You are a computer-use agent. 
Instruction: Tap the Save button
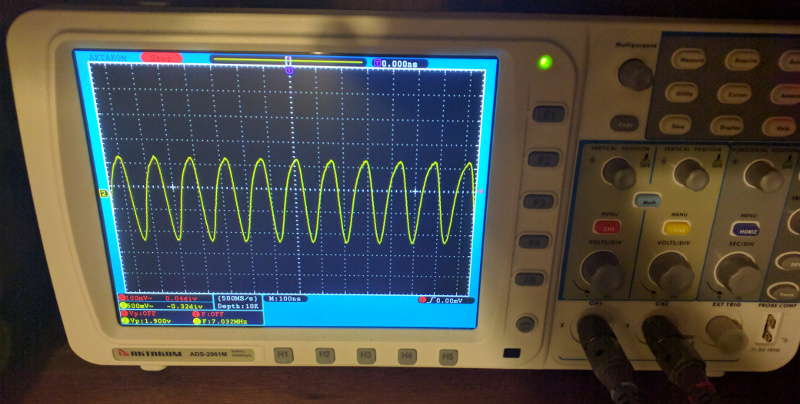coord(676,124)
